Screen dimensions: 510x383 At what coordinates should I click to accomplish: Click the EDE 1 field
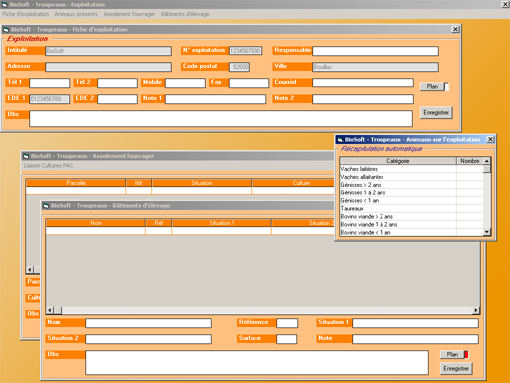(50, 99)
